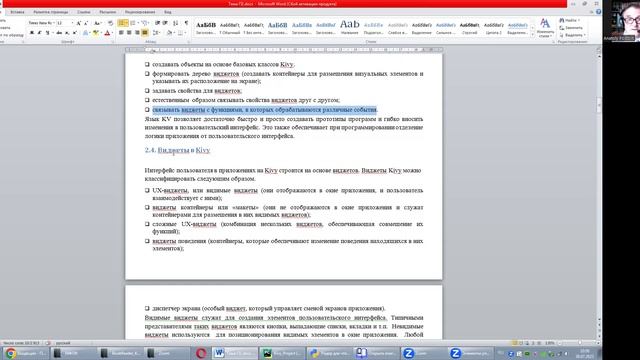Image resolution: width=640 pixels, height=360 pixels.
Task: Open Opera browser from the taskbar
Action: (x=201, y=353)
